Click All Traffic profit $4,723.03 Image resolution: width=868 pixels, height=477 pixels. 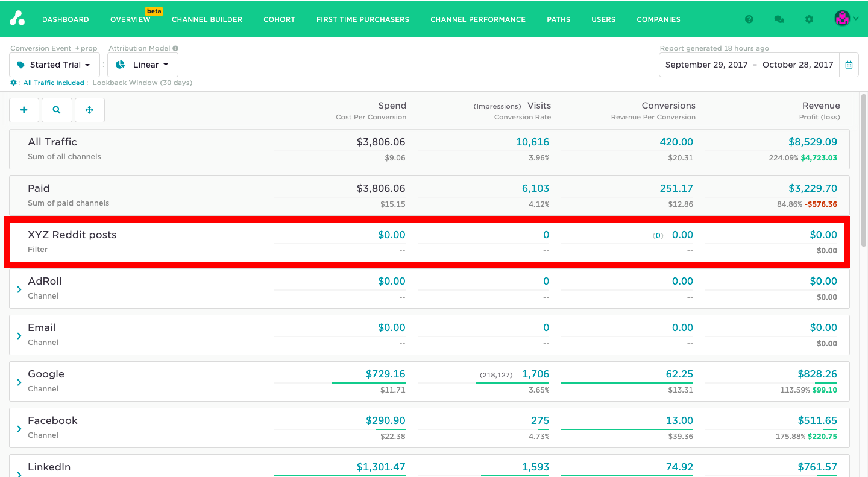[x=819, y=158]
